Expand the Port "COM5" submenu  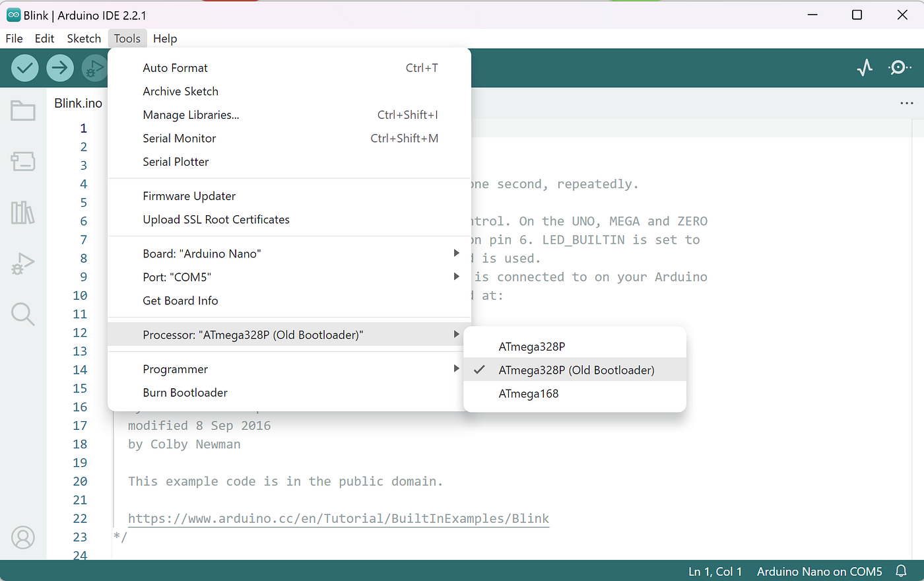289,277
